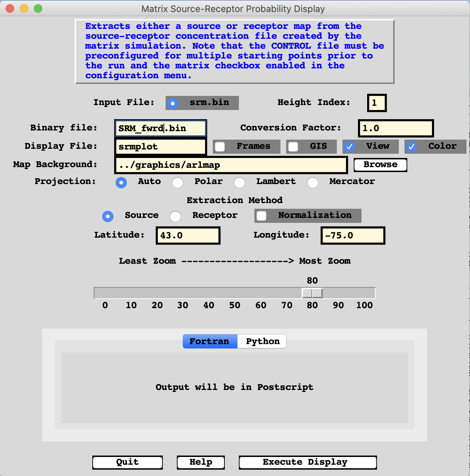The image size is (470, 476).
Task: Select the Lambert projection option
Action: [240, 182]
